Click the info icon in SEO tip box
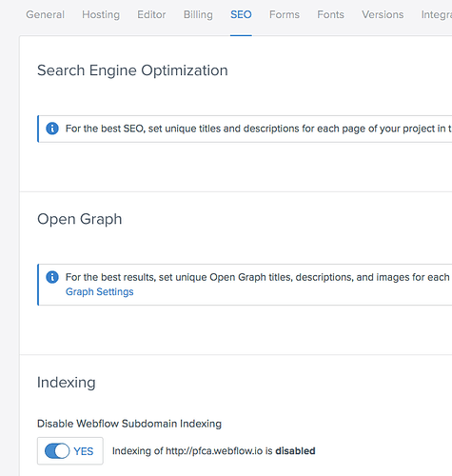Viewport: 452px width, 476px height. point(52,129)
